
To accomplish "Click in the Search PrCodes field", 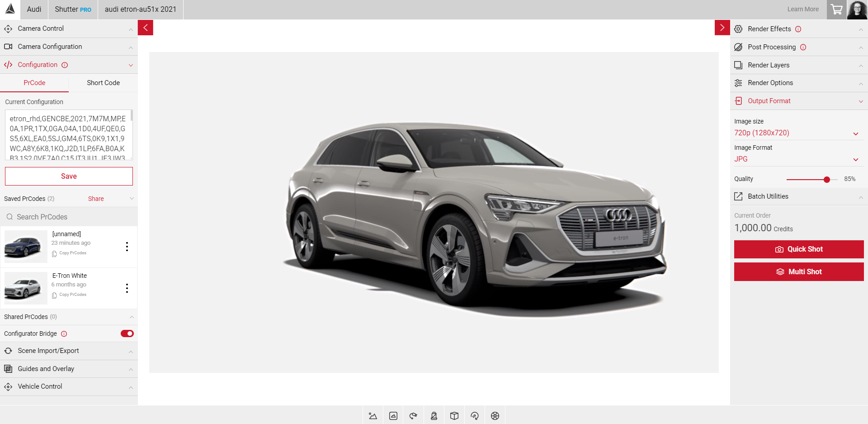I will (x=69, y=217).
